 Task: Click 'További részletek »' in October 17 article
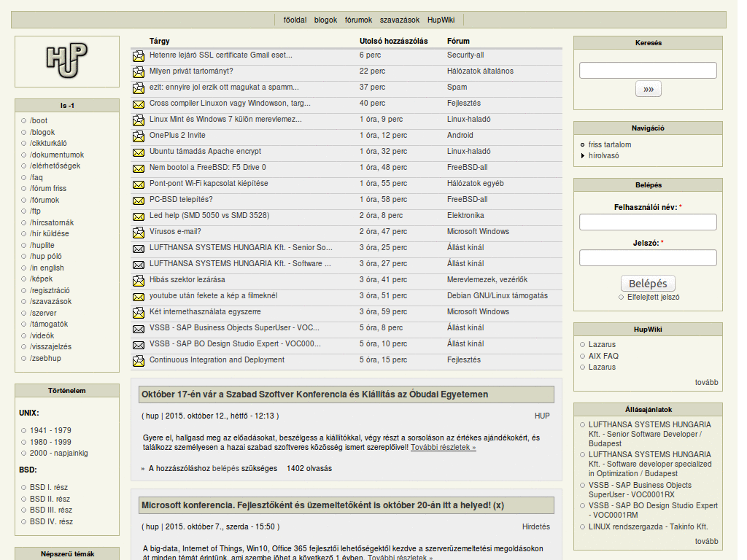coord(443,447)
